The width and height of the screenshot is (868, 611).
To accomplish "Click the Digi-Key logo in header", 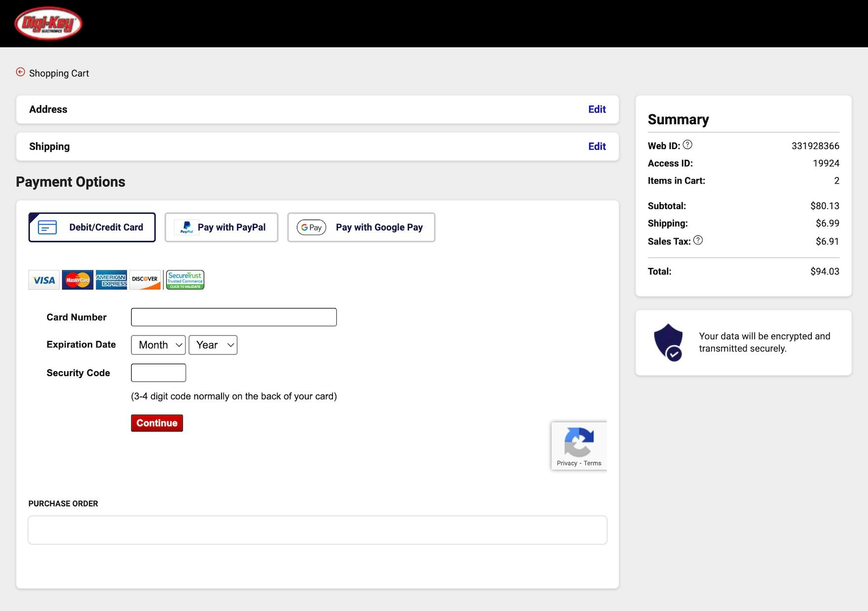I will 48,23.
